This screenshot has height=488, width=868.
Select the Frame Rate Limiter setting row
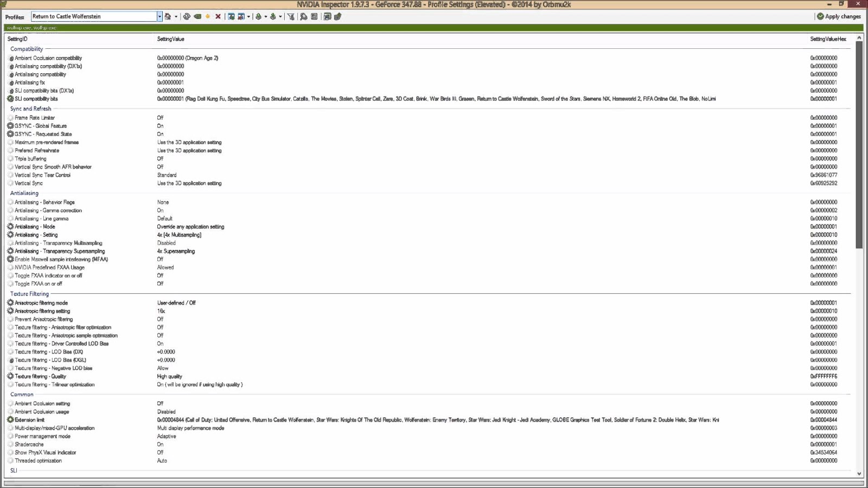click(x=429, y=118)
